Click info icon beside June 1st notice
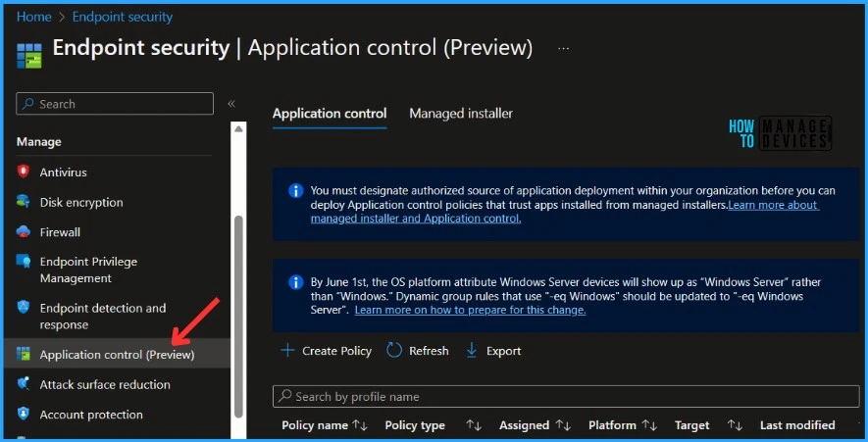This screenshot has width=868, height=442. click(x=296, y=282)
